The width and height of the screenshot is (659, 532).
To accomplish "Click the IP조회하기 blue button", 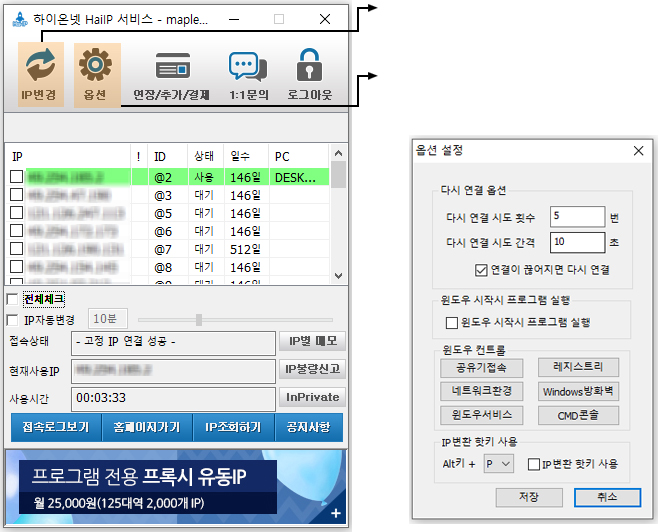I will (234, 427).
